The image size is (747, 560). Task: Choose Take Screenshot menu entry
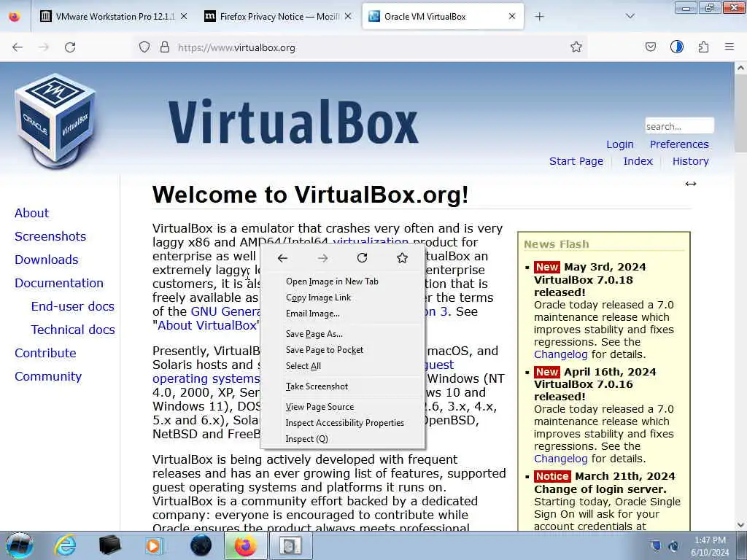point(317,386)
